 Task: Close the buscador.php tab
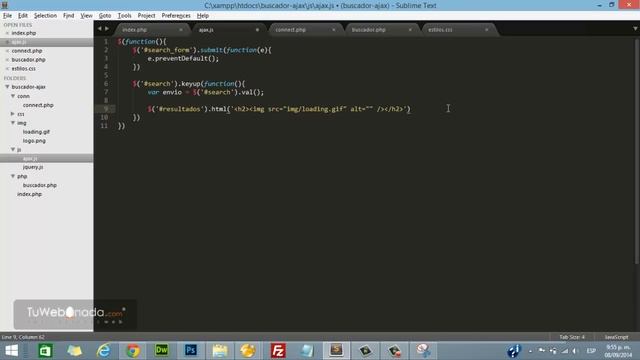[x=410, y=30]
